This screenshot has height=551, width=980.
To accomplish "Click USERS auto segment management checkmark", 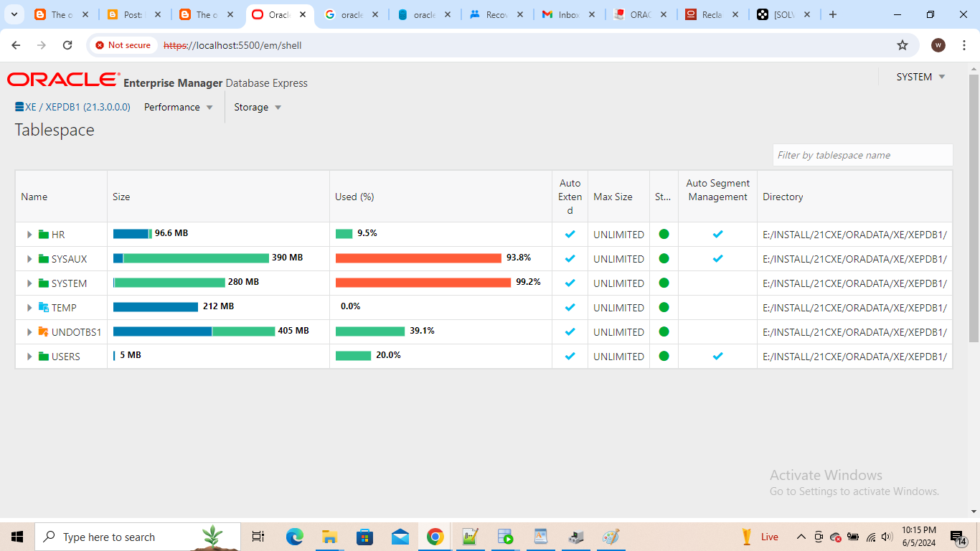I will pos(718,356).
